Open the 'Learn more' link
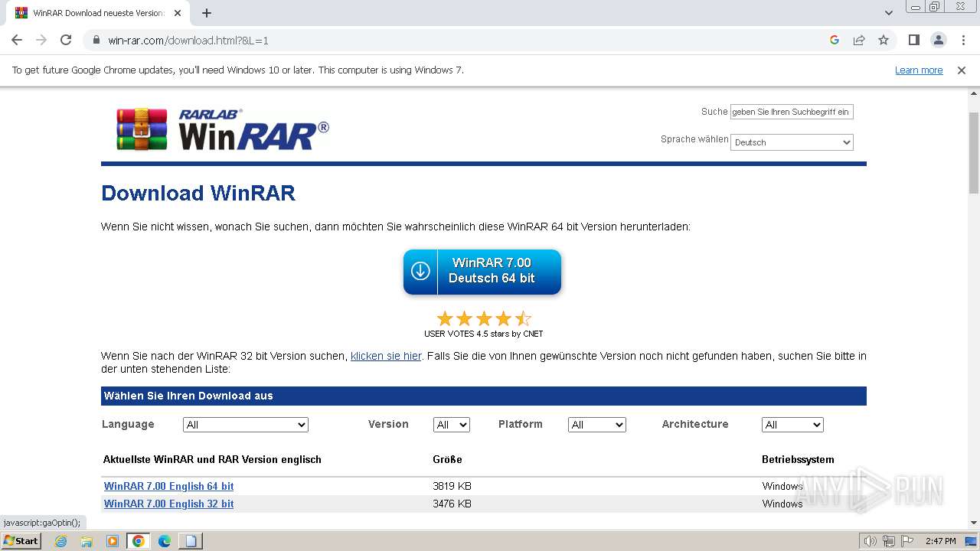The height and width of the screenshot is (551, 980). click(919, 70)
